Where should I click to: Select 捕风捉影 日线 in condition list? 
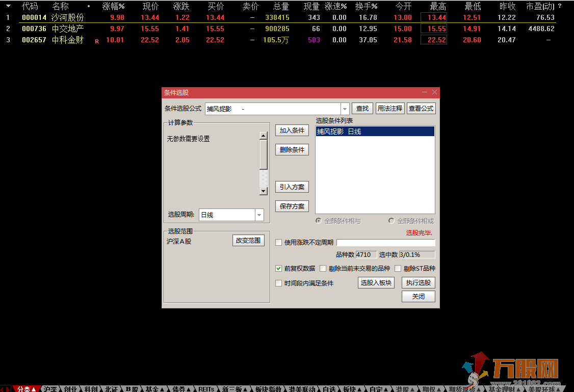tap(375, 132)
